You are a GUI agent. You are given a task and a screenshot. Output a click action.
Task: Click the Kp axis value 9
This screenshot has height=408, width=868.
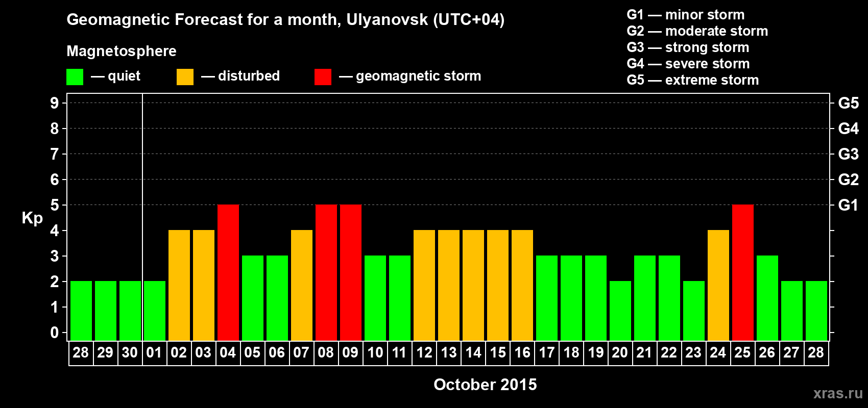[x=55, y=103]
